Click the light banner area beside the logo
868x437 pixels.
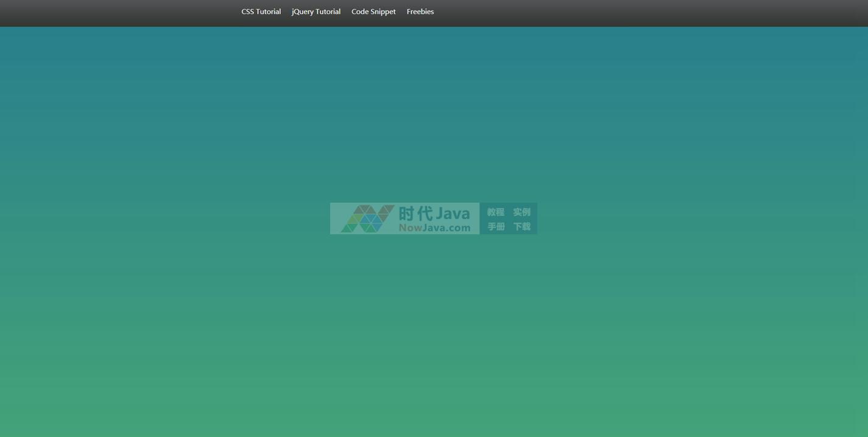pyautogui.click(x=337, y=210)
